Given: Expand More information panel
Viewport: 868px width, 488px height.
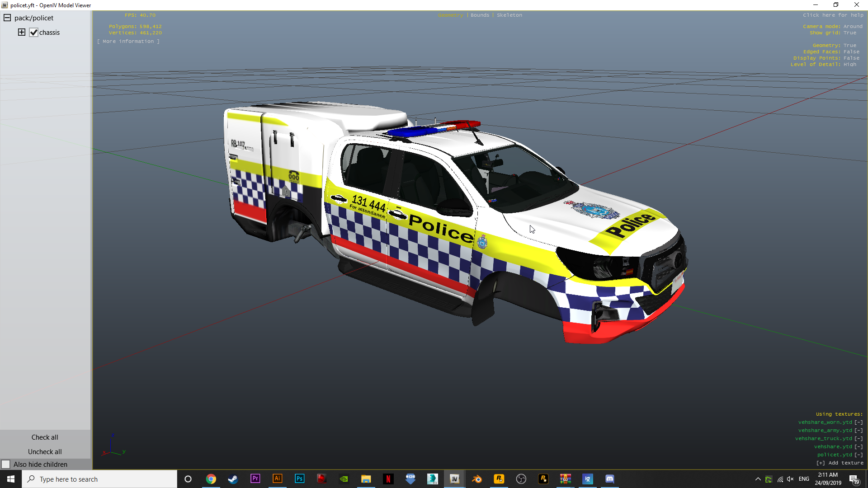Looking at the screenshot, I should [x=128, y=41].
